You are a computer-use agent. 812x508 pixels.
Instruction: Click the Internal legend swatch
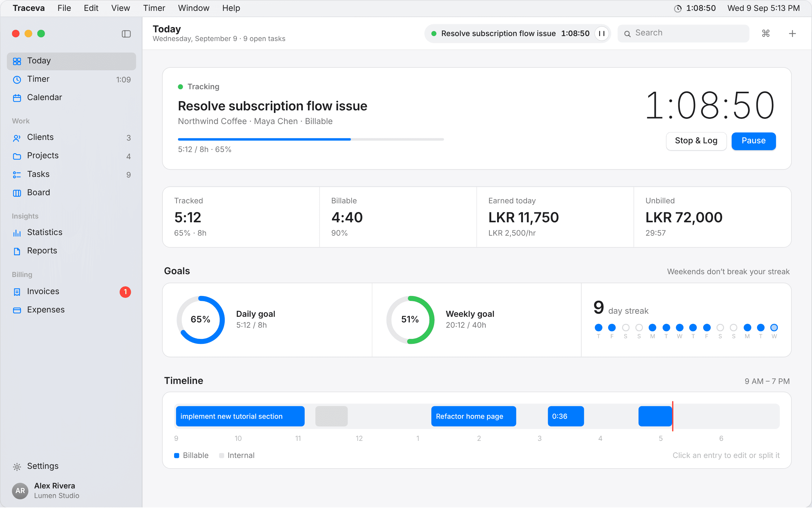pos(221,455)
